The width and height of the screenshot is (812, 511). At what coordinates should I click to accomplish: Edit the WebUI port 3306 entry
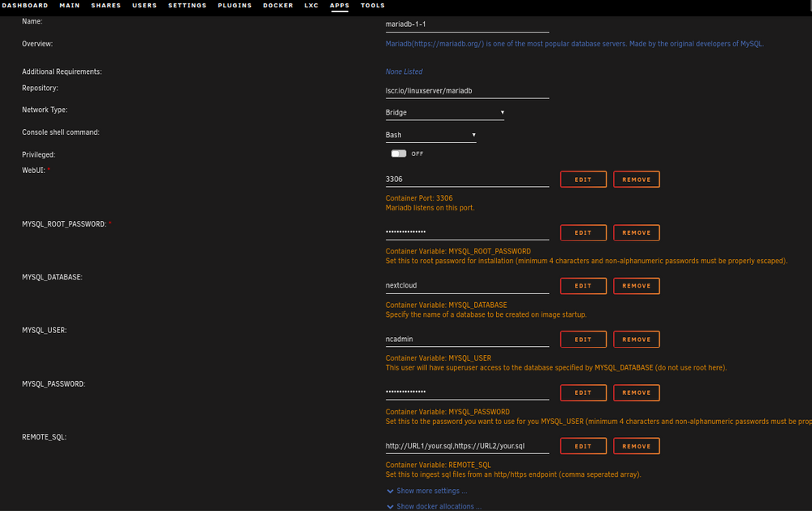coord(583,180)
